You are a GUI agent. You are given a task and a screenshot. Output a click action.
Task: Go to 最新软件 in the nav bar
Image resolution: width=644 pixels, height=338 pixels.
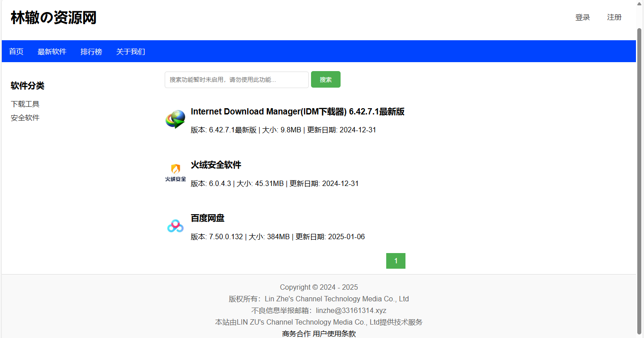click(x=52, y=51)
